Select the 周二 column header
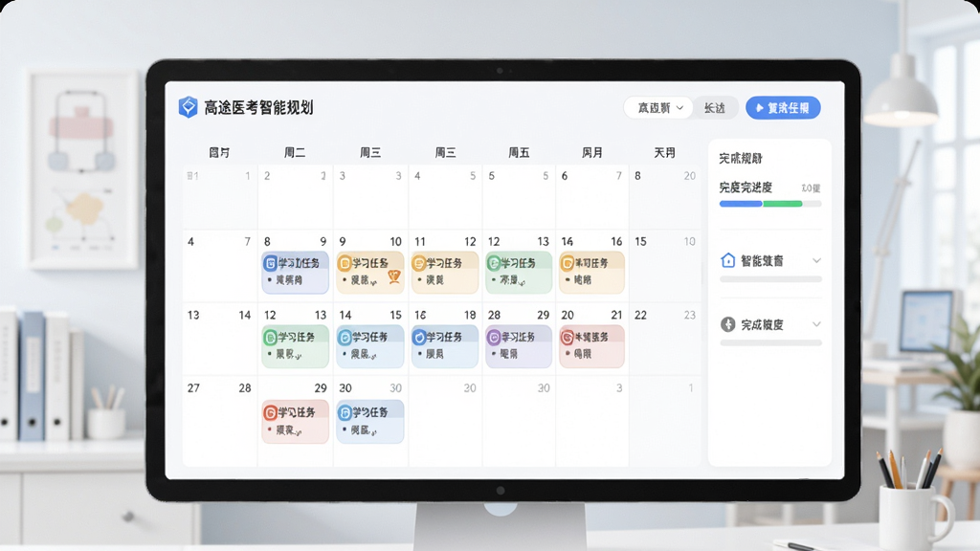 pyautogui.click(x=295, y=152)
